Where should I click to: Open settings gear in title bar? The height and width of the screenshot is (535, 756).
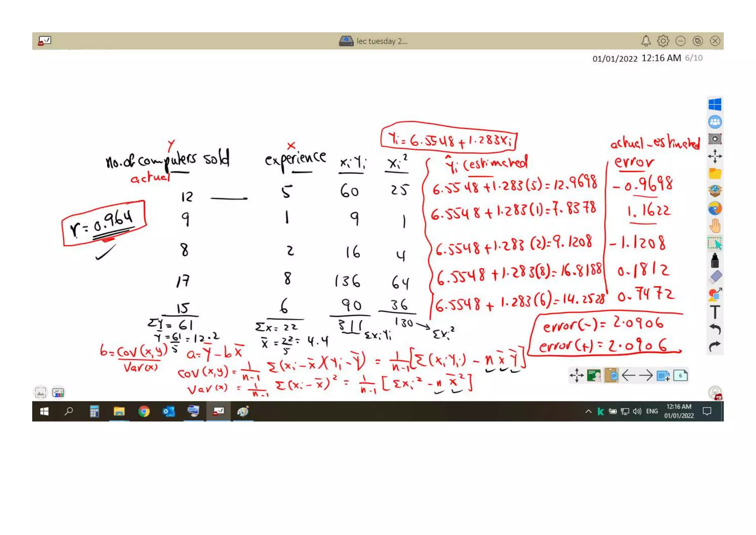pos(663,41)
